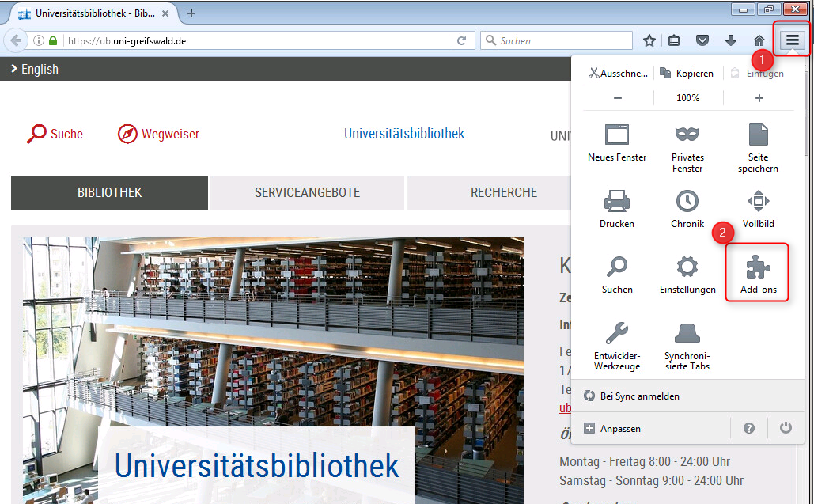Click the Universitätsbibliothek header link
Image resolution: width=814 pixels, height=504 pixels.
(404, 134)
